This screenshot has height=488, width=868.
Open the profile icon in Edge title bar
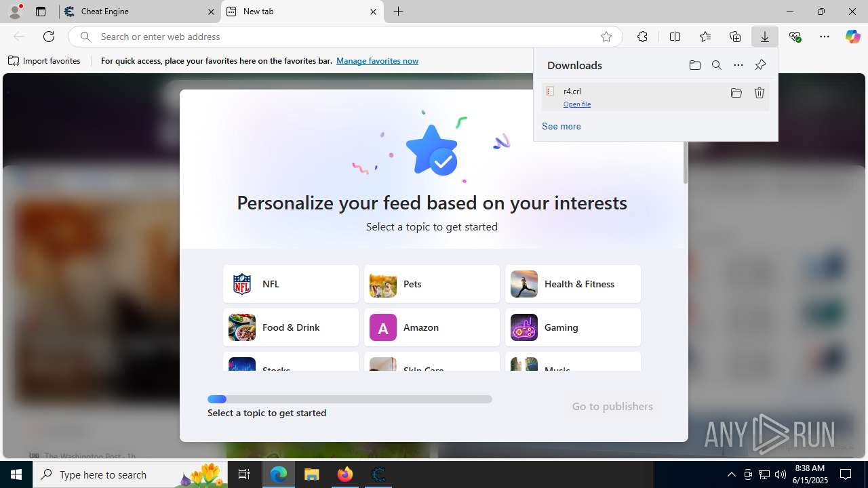[x=15, y=12]
